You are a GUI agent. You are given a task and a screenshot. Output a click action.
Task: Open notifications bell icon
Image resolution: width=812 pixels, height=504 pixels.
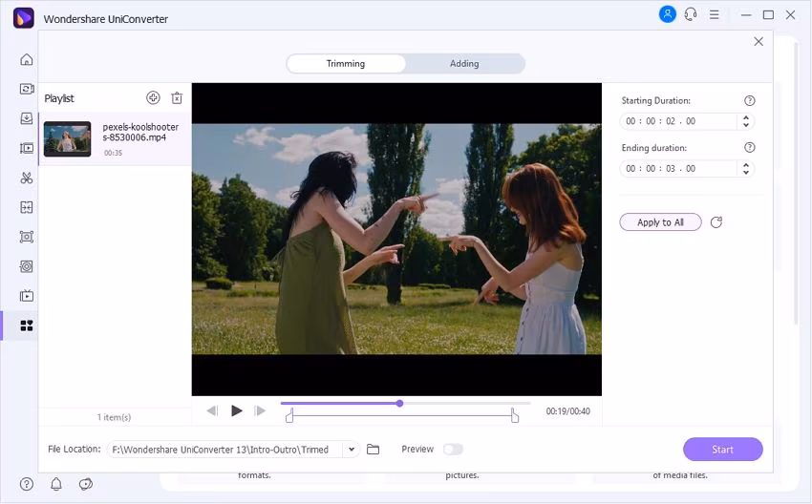point(56,484)
